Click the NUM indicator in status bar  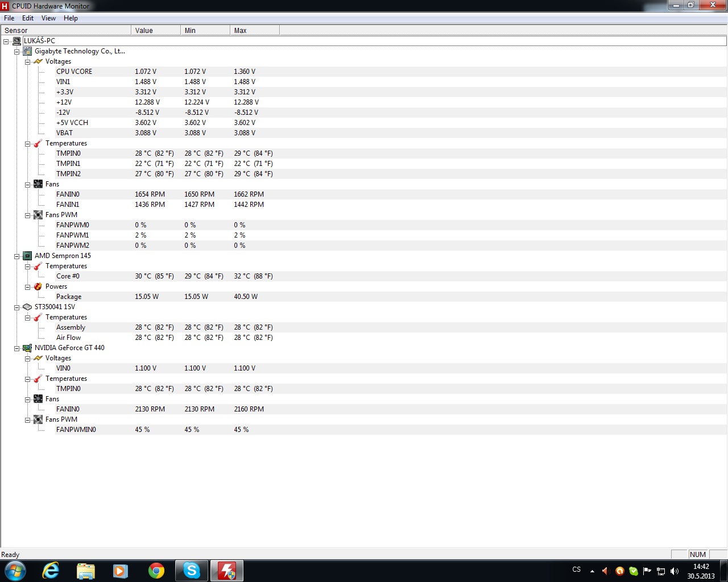[698, 555]
